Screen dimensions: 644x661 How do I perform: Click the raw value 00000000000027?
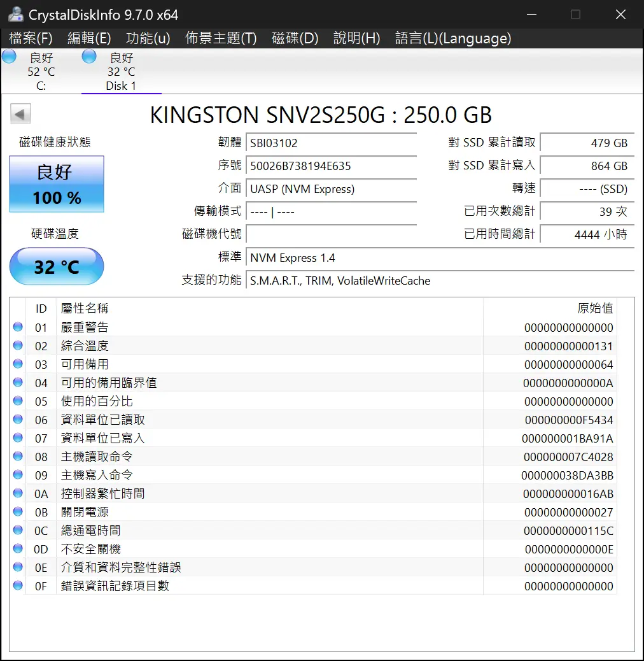coord(569,512)
